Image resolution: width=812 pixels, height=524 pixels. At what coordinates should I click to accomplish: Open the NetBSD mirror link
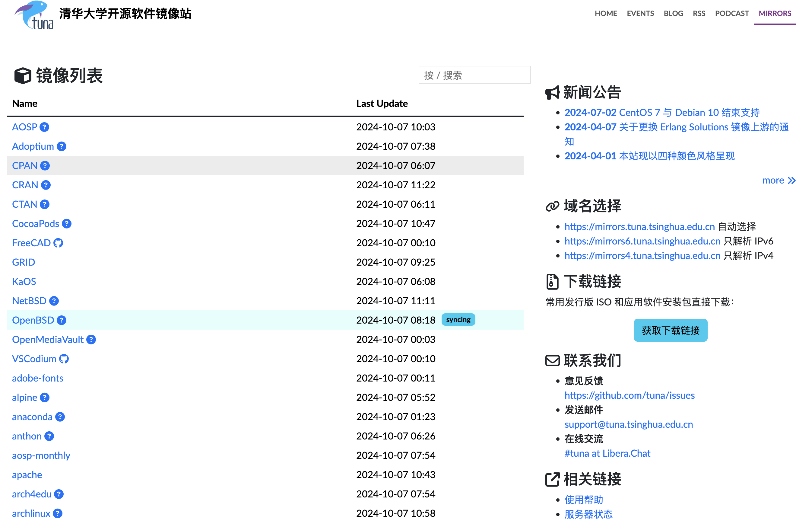point(29,301)
